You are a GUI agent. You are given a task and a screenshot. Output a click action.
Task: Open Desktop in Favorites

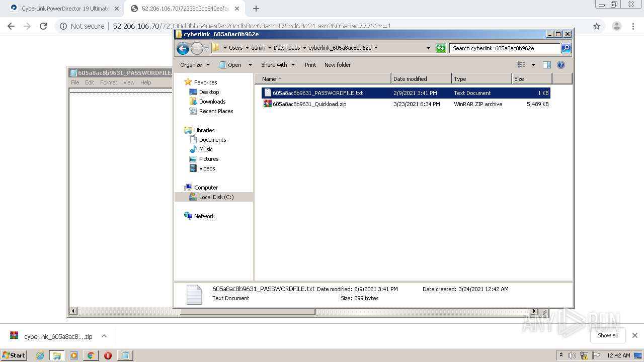(209, 92)
